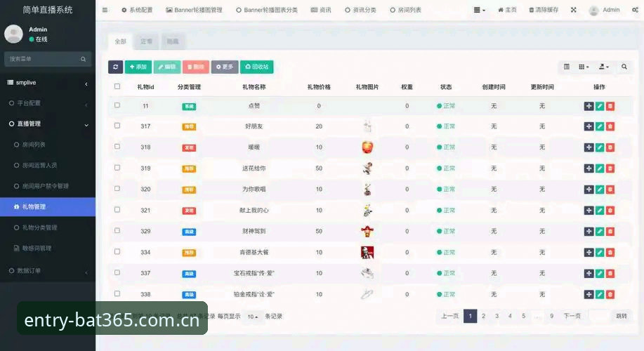Open the page size 10 dropdown
The width and height of the screenshot is (644, 351).
coord(253,317)
